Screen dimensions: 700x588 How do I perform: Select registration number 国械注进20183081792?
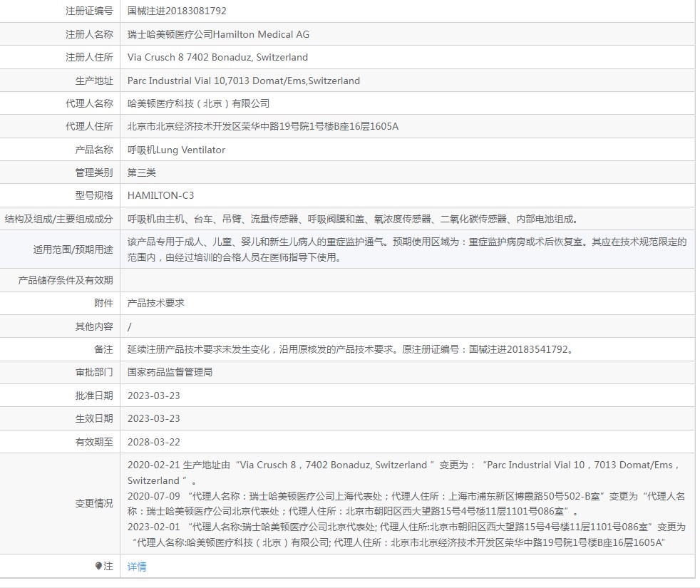point(177,11)
